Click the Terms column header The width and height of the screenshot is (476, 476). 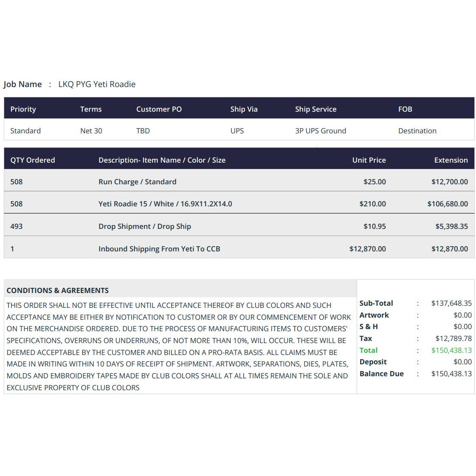pos(91,109)
